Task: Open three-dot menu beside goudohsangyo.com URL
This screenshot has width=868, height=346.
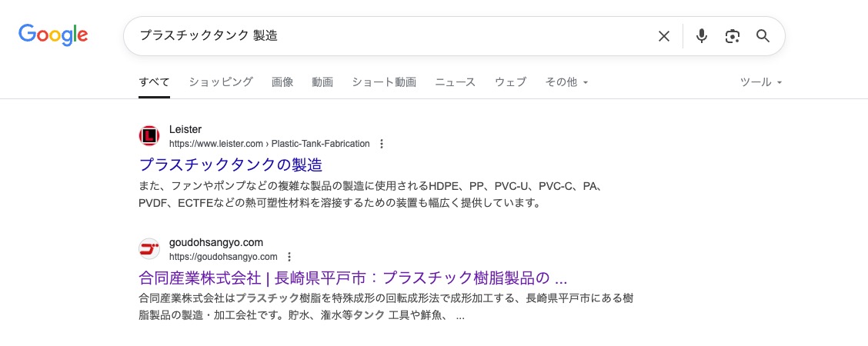Action: pyautogui.click(x=289, y=257)
